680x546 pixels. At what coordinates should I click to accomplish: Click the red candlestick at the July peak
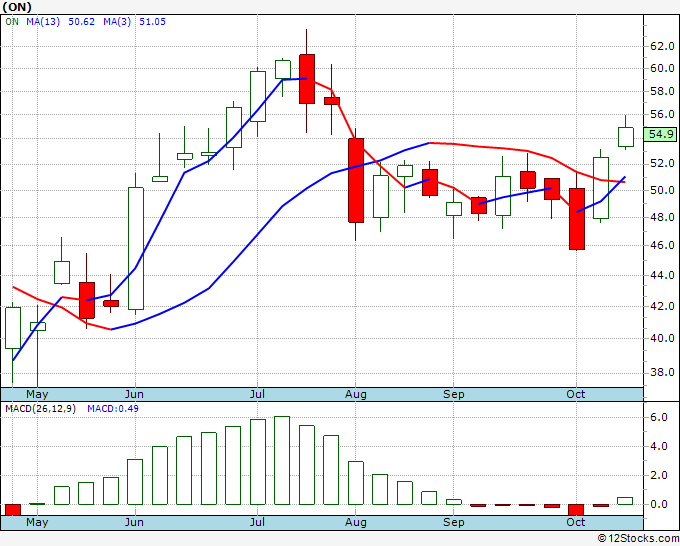point(307,79)
